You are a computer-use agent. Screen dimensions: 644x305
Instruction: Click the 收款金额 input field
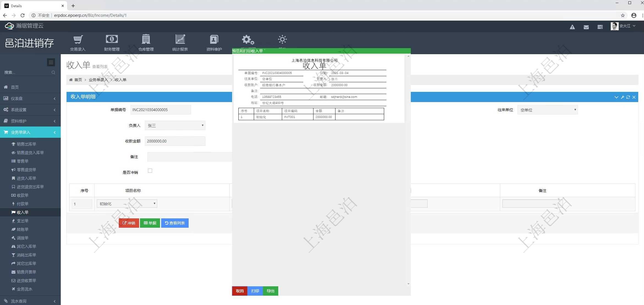coord(175,141)
